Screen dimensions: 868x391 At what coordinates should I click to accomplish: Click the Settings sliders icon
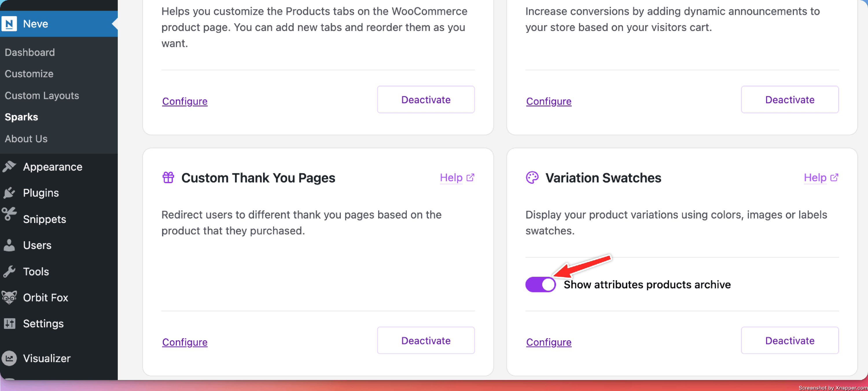pyautogui.click(x=10, y=323)
